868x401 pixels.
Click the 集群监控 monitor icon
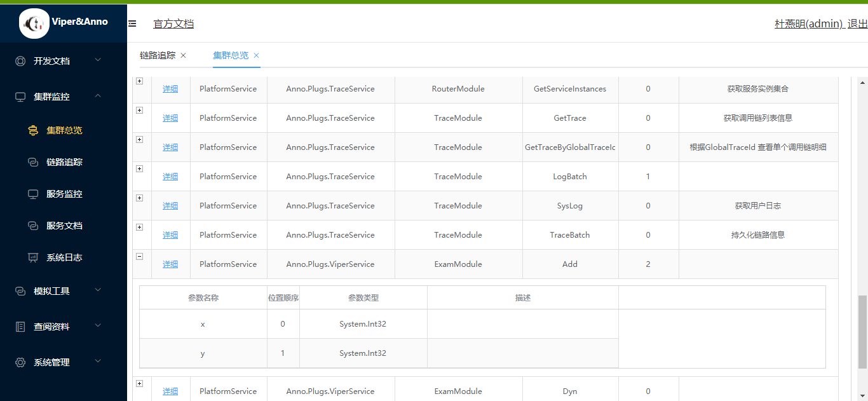20,97
